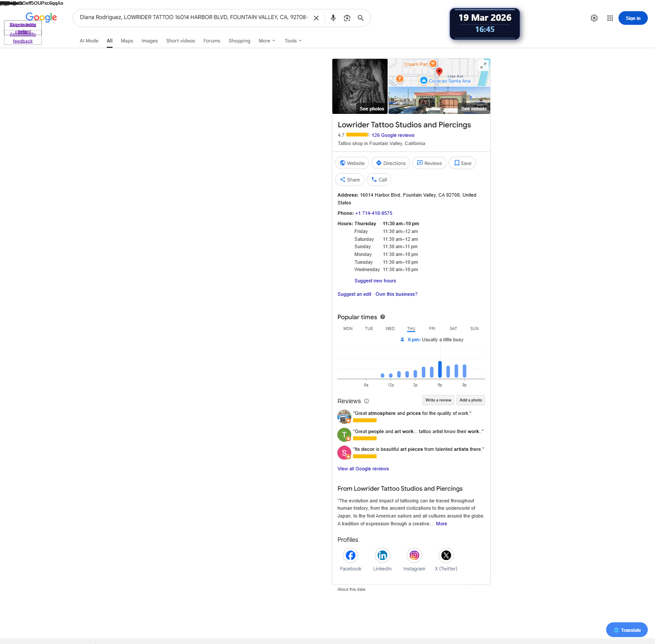Click the Reviews button

429,163
